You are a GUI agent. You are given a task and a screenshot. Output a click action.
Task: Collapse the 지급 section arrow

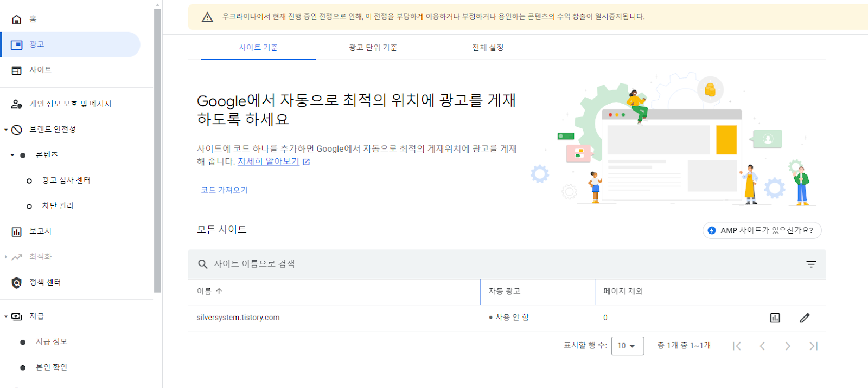point(6,316)
